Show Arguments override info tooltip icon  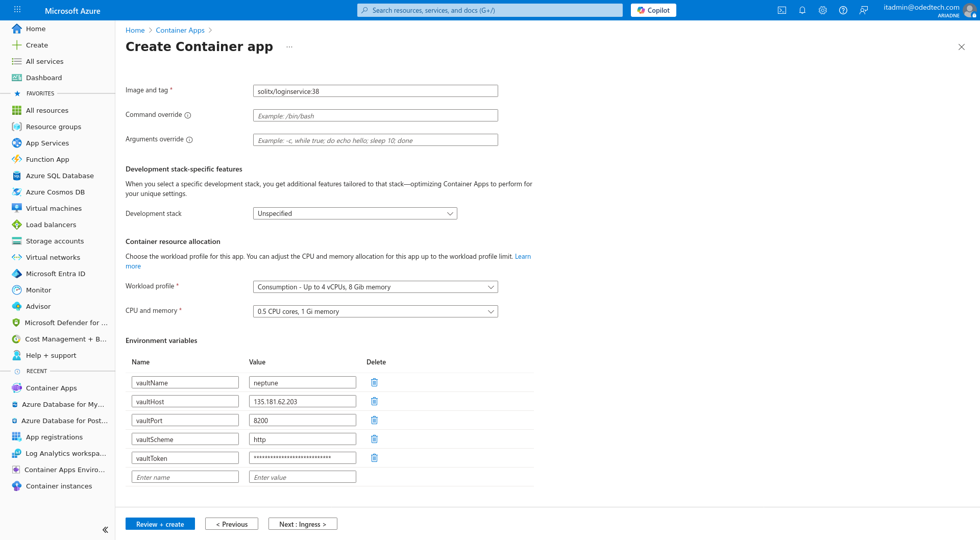click(x=189, y=140)
